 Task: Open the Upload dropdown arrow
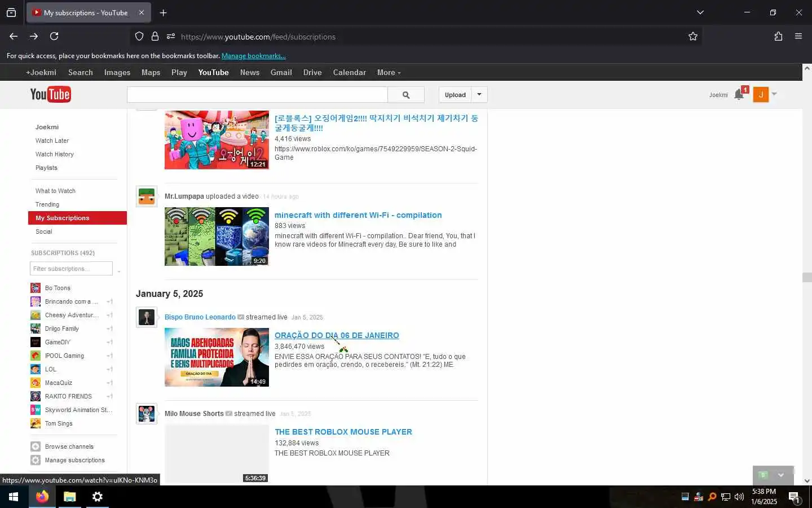[x=479, y=95]
